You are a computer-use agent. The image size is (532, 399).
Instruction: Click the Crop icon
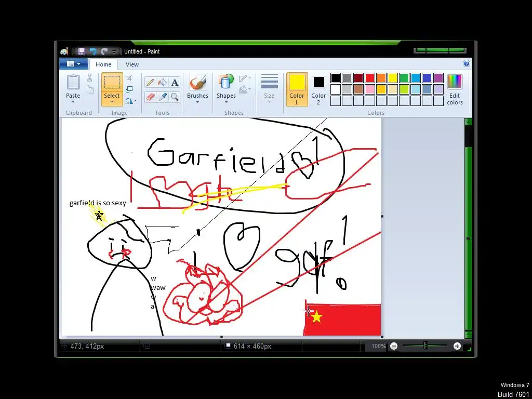(129, 78)
